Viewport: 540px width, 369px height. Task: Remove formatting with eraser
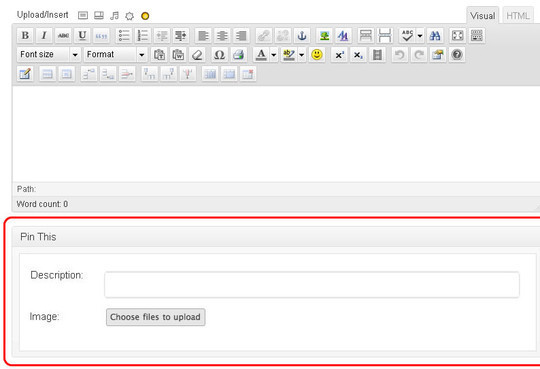click(197, 54)
